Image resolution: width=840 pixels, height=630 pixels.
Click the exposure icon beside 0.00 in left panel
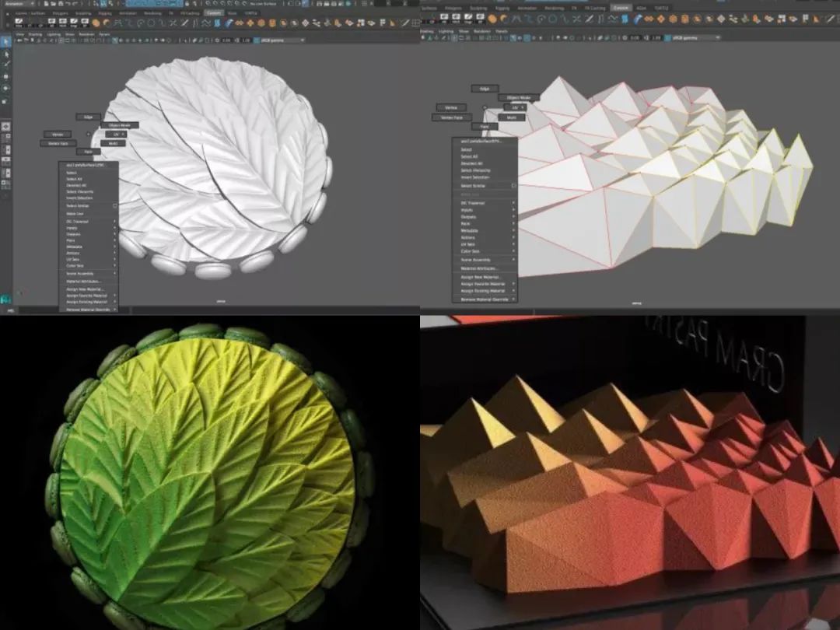point(218,40)
